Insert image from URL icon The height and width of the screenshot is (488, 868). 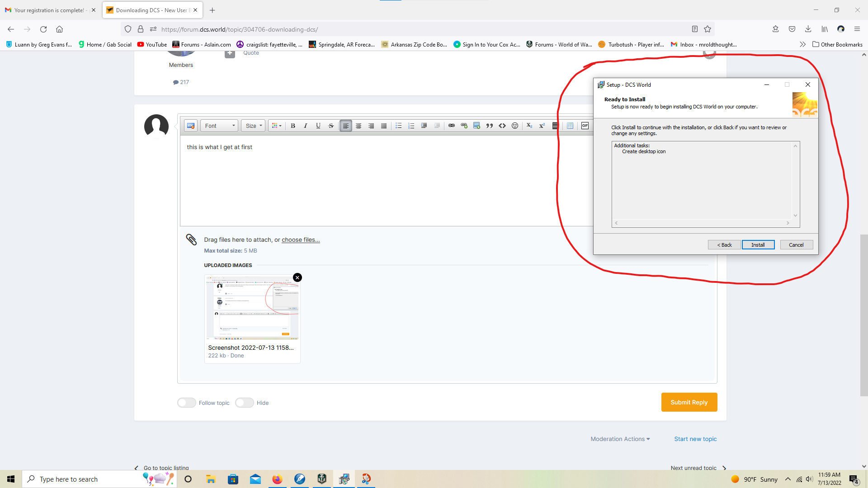point(477,126)
